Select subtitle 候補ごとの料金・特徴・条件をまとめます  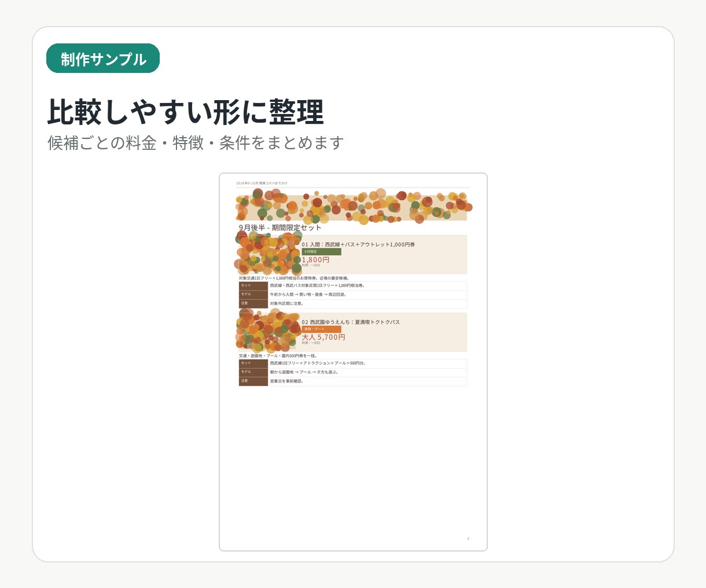(x=196, y=143)
